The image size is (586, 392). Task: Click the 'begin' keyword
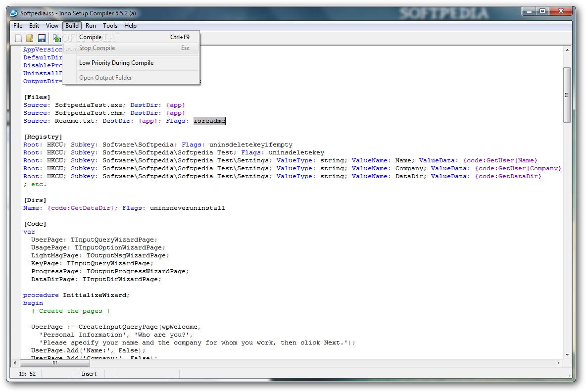click(33, 303)
